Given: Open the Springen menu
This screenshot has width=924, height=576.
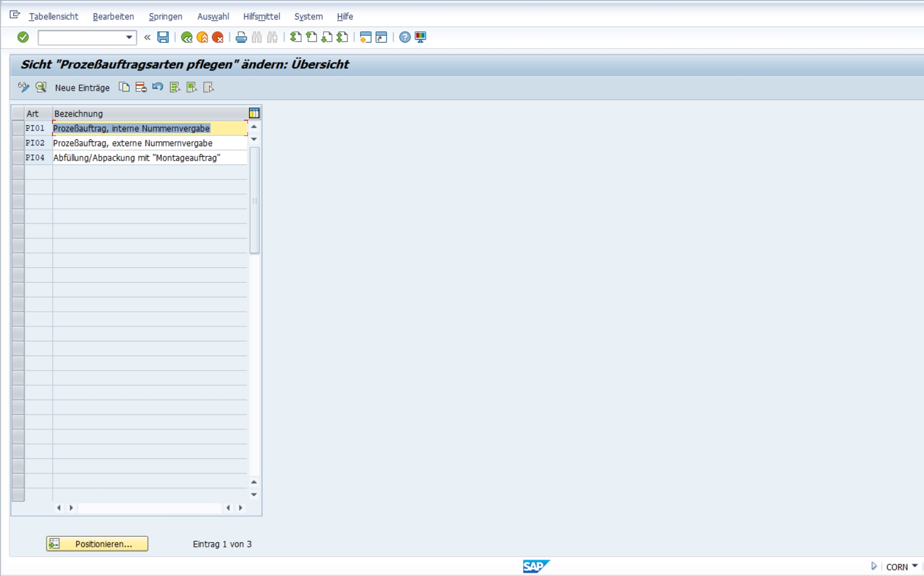Looking at the screenshot, I should click(166, 17).
